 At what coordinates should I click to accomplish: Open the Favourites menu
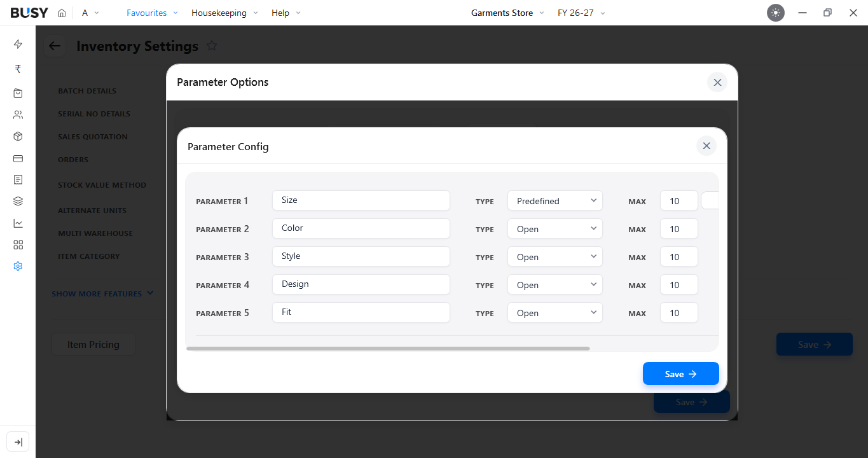152,13
